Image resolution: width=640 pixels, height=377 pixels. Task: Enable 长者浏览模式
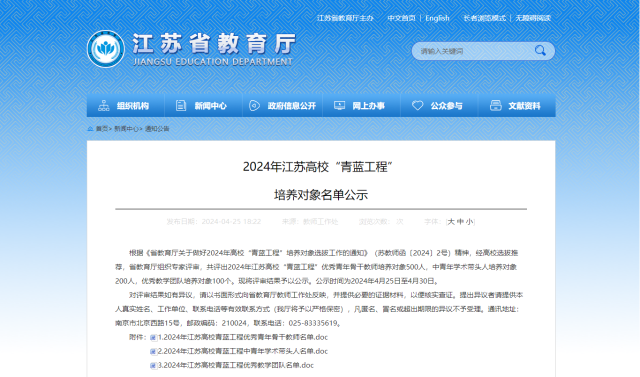point(484,18)
